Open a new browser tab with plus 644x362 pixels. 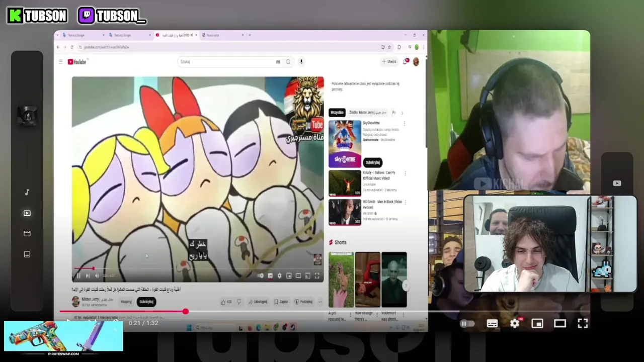pyautogui.click(x=250, y=35)
